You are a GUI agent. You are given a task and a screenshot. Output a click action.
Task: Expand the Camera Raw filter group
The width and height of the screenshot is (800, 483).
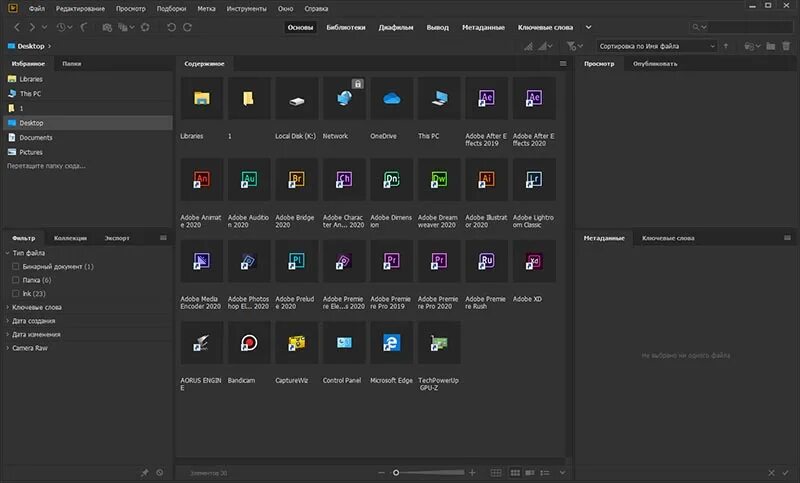(8, 348)
